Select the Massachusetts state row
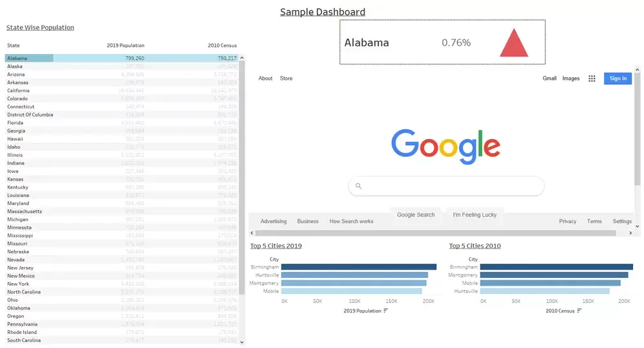Screen dimensions: 644x348 tap(122, 212)
